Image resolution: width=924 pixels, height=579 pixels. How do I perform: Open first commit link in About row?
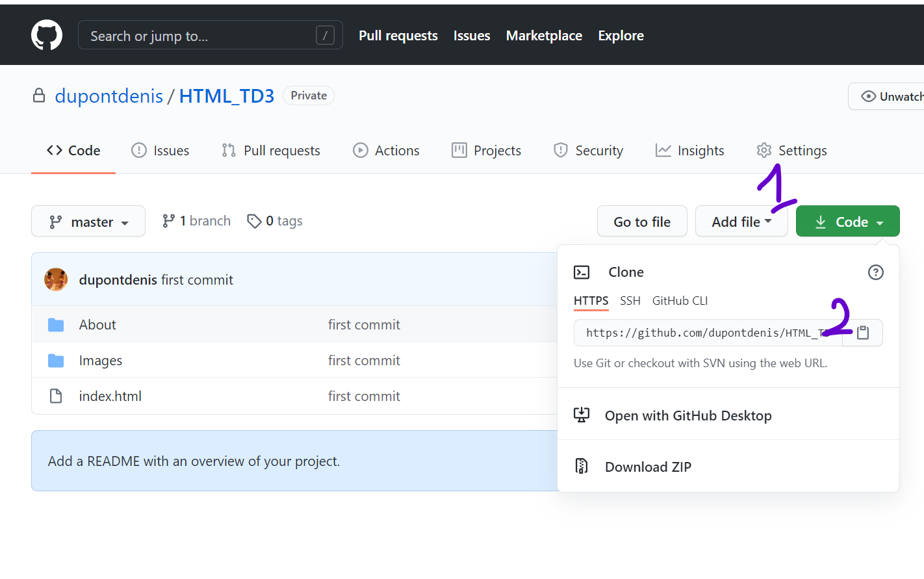tap(364, 325)
